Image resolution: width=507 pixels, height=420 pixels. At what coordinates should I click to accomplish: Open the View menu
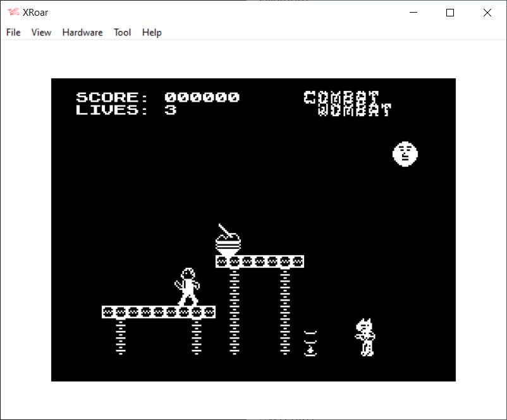[41, 32]
